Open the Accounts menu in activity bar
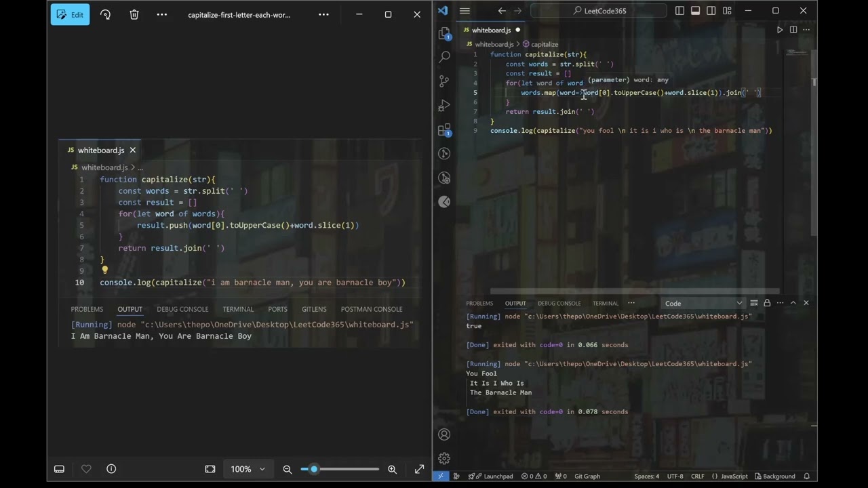This screenshot has width=868, height=488. tap(444, 434)
